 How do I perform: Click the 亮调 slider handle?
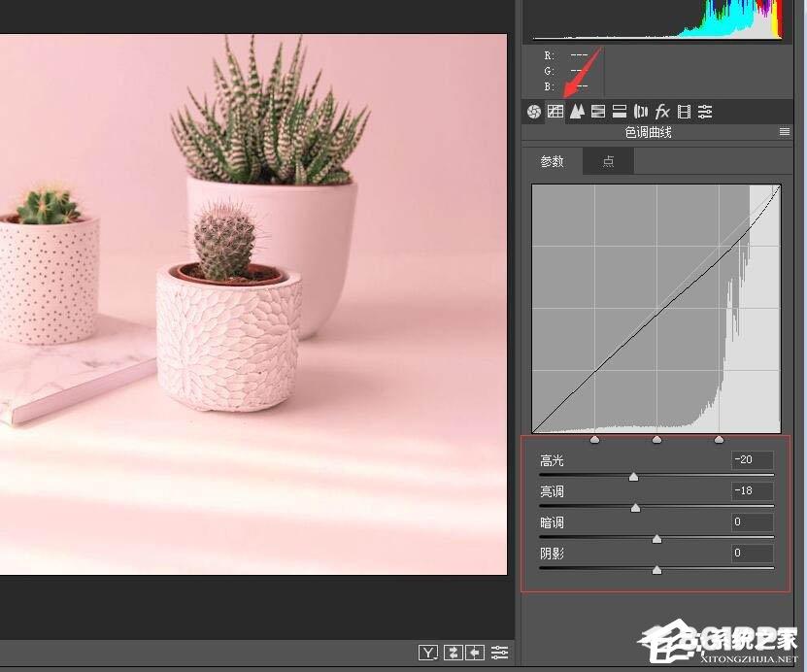(636, 508)
